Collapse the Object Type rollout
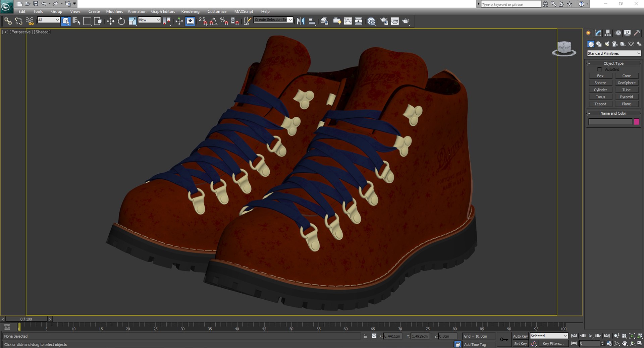Screen dimensions: 644x348 tap(613, 63)
